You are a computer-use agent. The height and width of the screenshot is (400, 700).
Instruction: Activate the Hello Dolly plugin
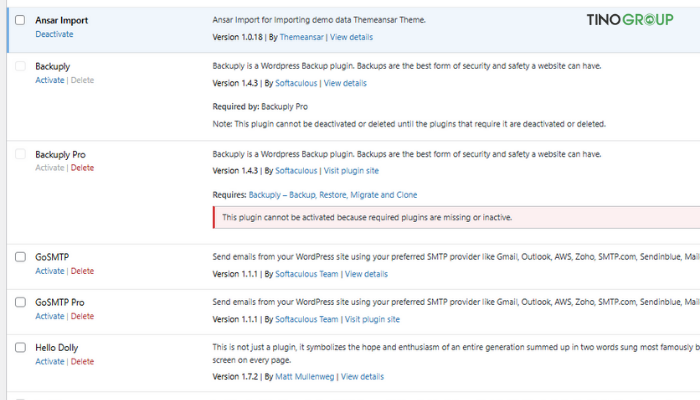(50, 362)
